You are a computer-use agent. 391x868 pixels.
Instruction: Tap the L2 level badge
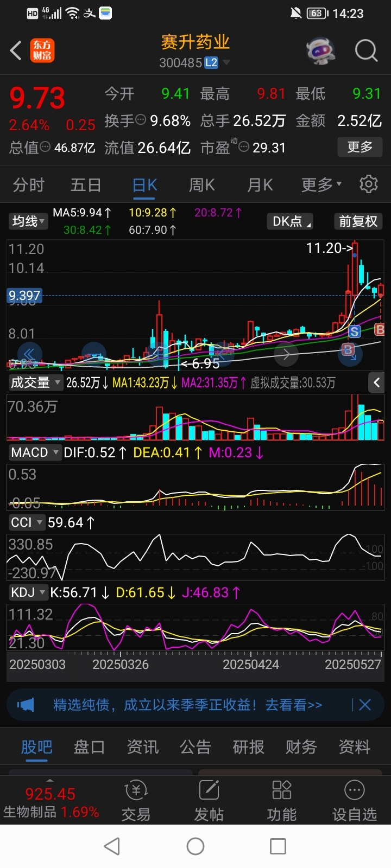click(x=211, y=63)
